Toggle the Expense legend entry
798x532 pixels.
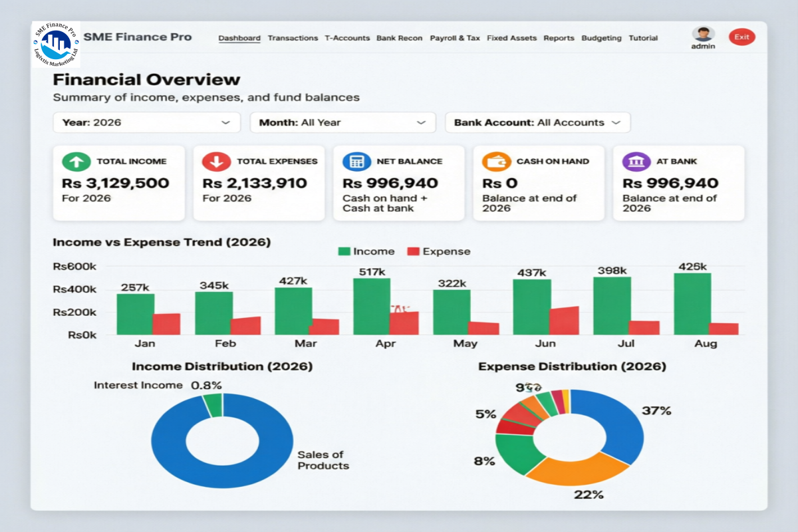438,251
